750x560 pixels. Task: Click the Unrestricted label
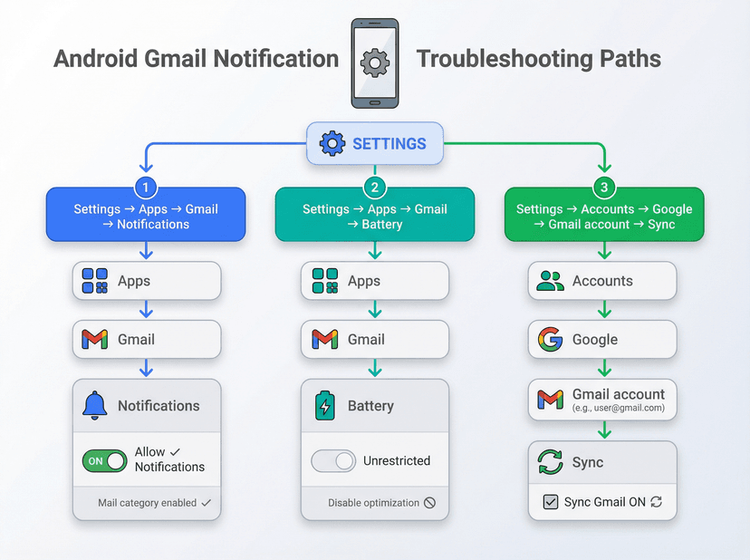(x=397, y=460)
